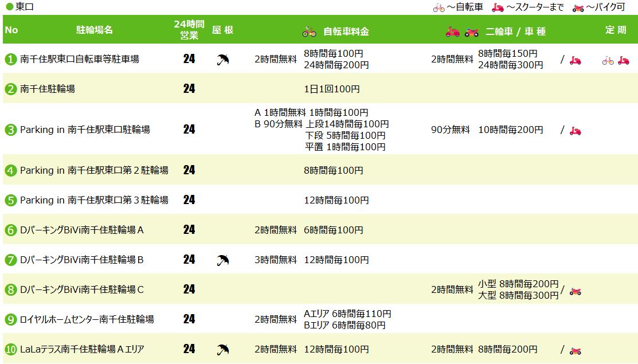This screenshot has width=638, height=364.
Task: Click the motorbike icon in the top legend
Action: click(578, 7)
